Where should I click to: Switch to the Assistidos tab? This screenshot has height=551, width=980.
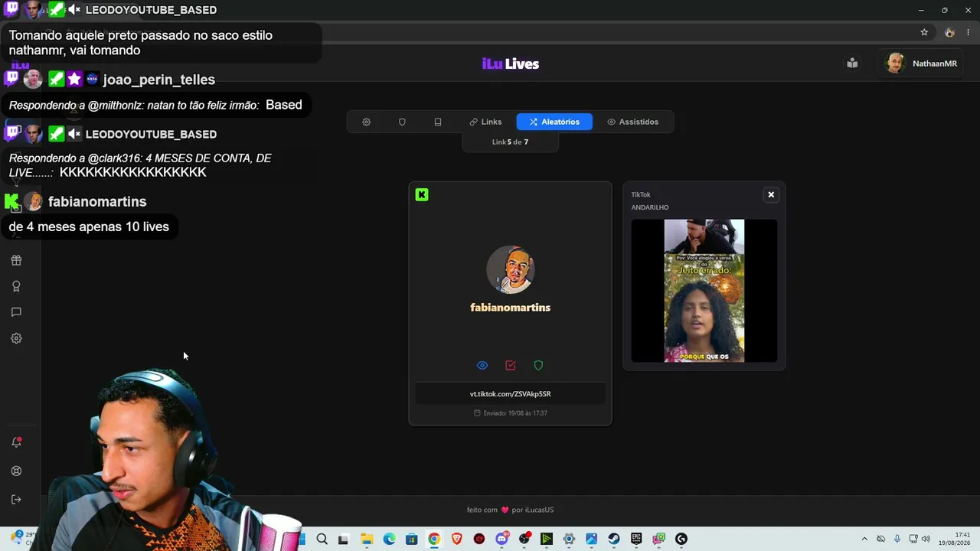(632, 122)
